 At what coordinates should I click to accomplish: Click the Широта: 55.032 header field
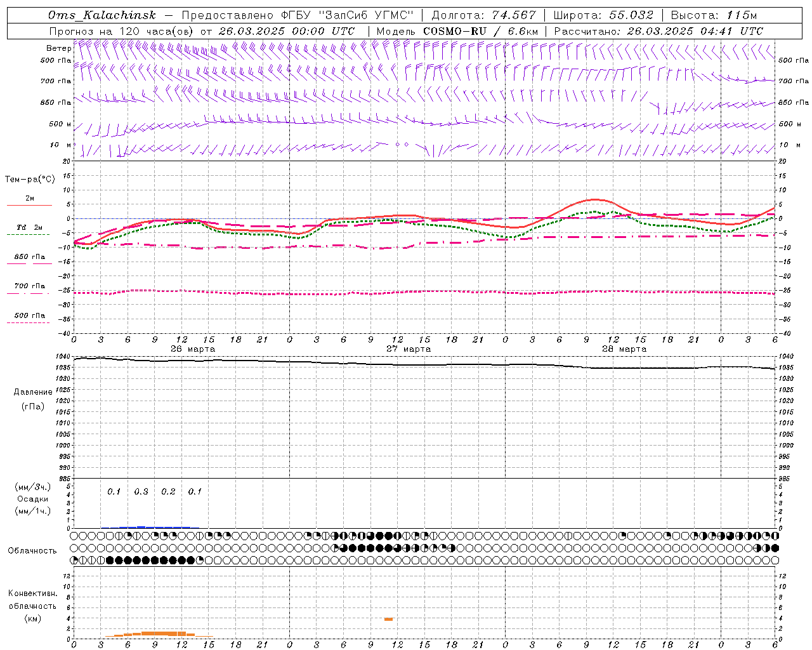point(603,15)
